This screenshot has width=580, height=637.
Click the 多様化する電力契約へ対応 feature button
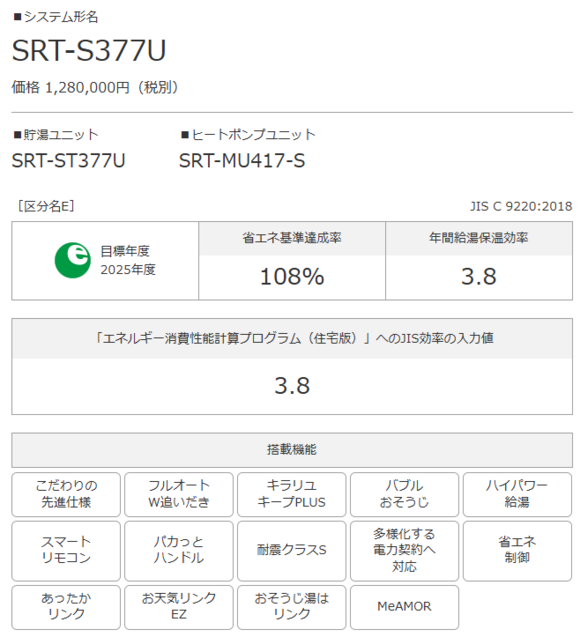click(x=405, y=551)
